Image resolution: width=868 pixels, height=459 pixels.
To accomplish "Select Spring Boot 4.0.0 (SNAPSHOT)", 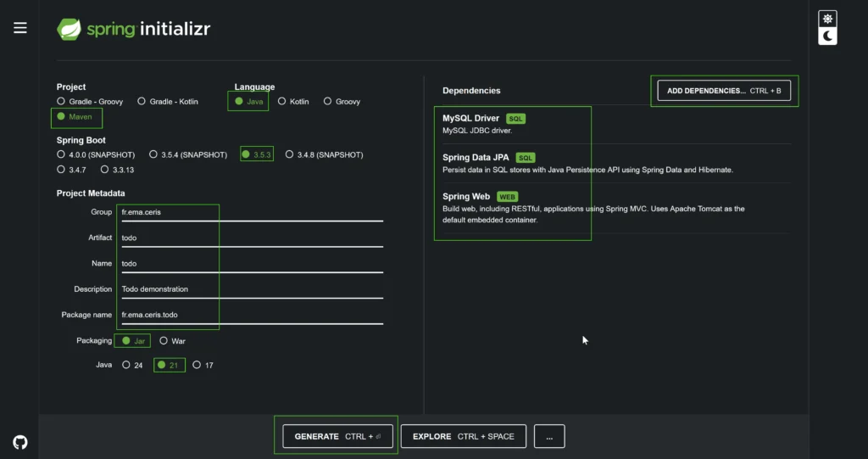I will (96, 154).
